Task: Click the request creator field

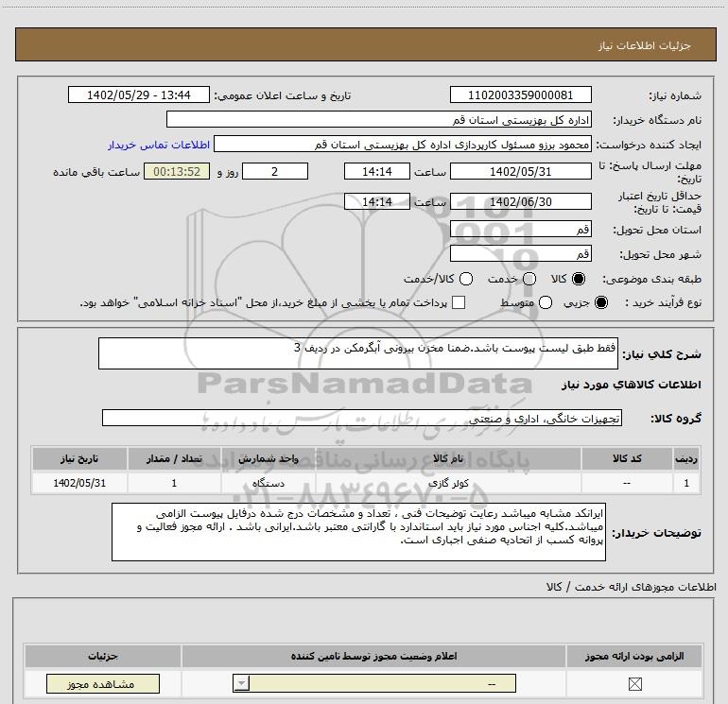Action: point(403,144)
